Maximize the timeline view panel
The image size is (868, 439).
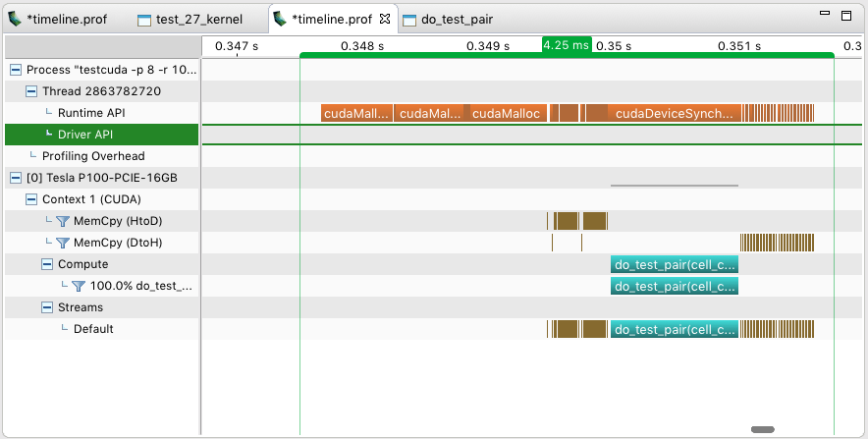845,16
